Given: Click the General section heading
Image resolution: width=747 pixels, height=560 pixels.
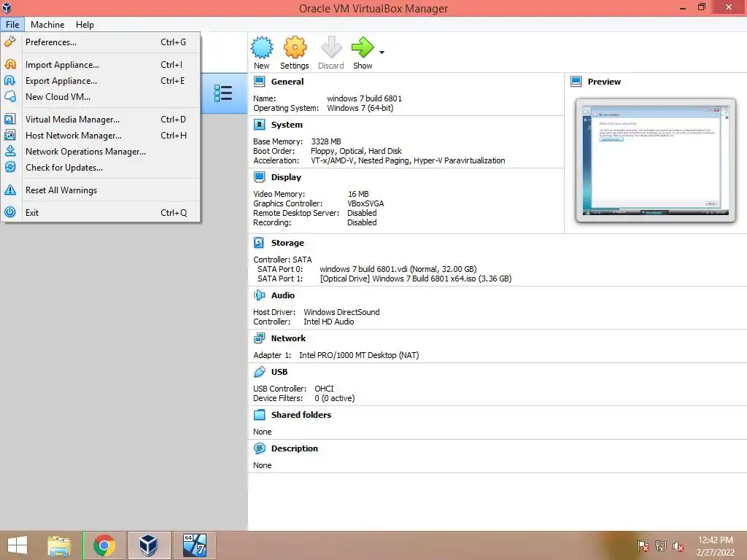Looking at the screenshot, I should pyautogui.click(x=287, y=82).
